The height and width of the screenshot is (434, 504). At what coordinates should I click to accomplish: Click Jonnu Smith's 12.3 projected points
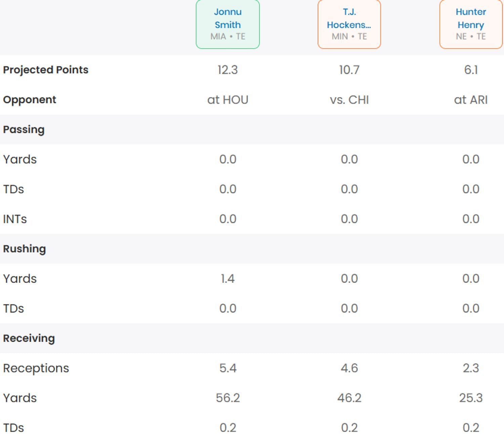coord(228,70)
